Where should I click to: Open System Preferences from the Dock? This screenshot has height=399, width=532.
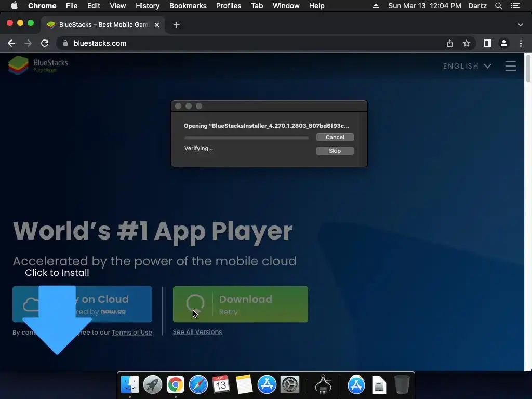290,385
